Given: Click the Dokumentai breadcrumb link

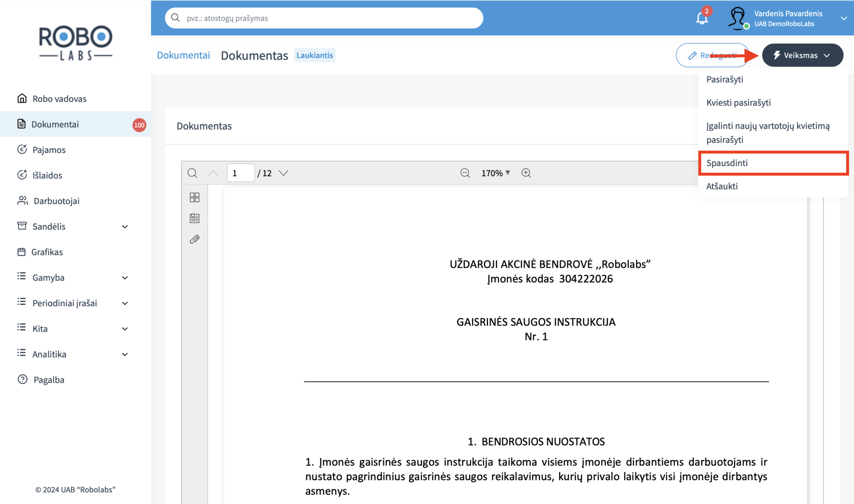Looking at the screenshot, I should tap(183, 55).
